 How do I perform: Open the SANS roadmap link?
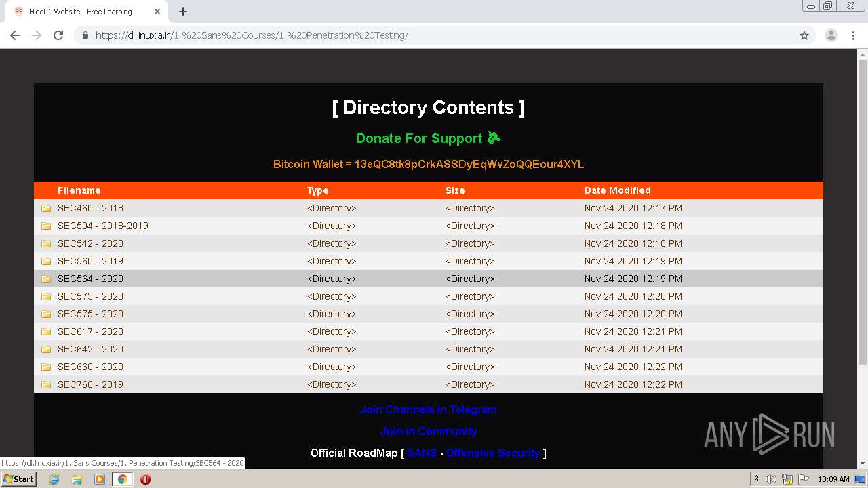coord(422,453)
